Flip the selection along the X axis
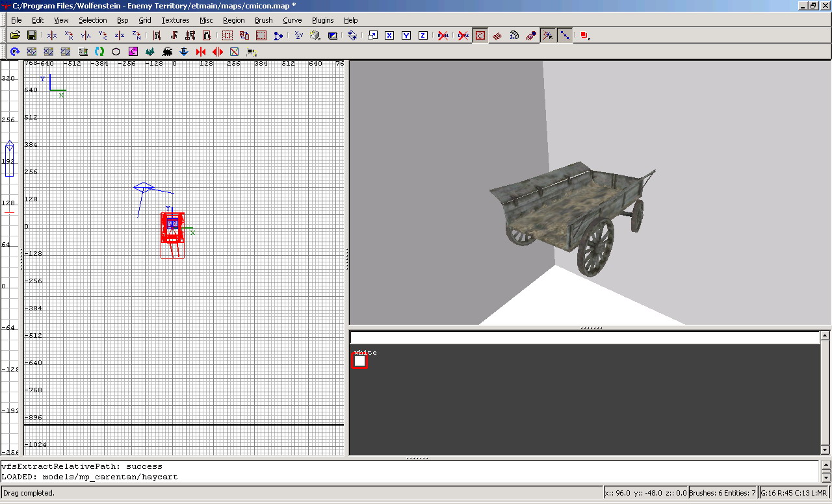The width and height of the screenshot is (832, 504). click(x=52, y=35)
